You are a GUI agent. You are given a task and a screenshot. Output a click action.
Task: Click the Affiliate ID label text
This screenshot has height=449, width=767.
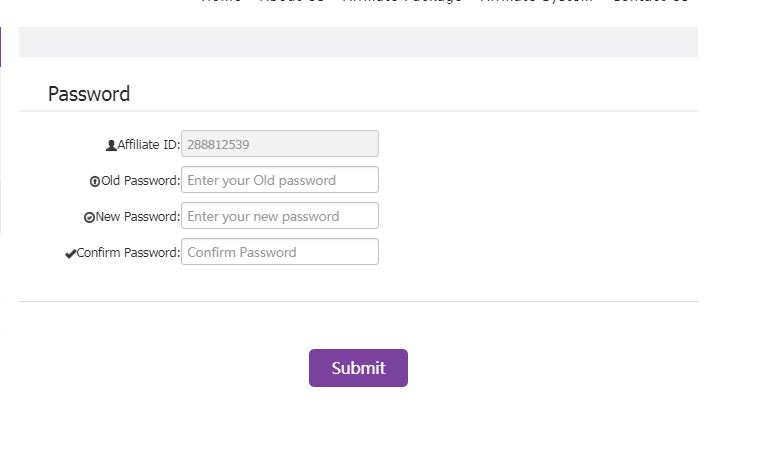click(x=148, y=145)
